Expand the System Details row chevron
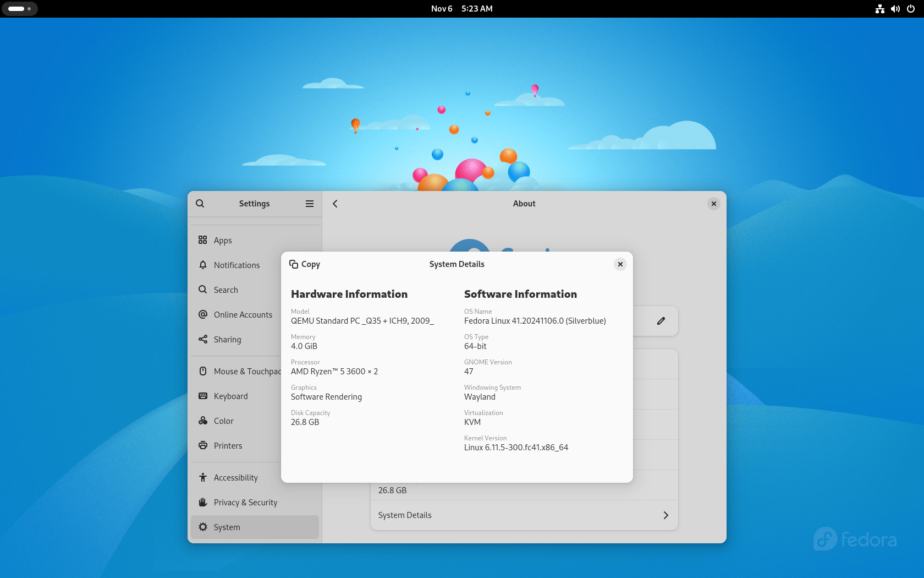 [x=665, y=515]
